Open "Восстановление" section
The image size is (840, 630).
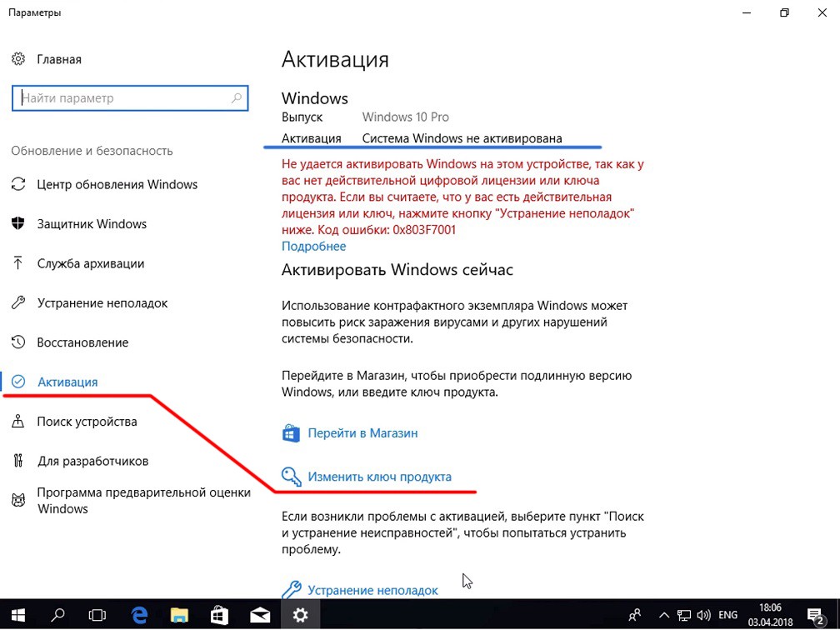tap(82, 342)
